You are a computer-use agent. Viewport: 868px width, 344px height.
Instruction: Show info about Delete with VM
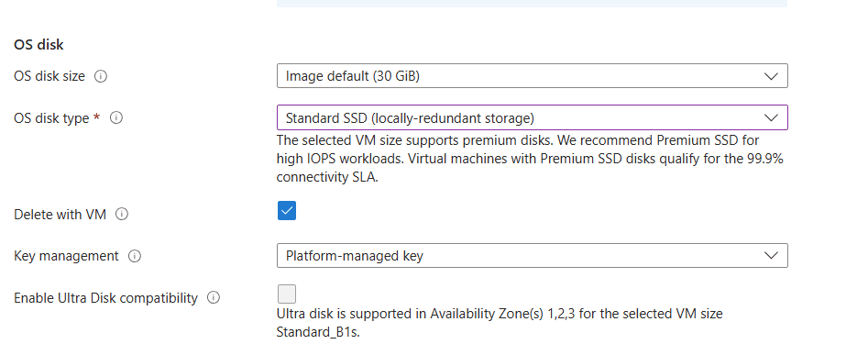[122, 215]
